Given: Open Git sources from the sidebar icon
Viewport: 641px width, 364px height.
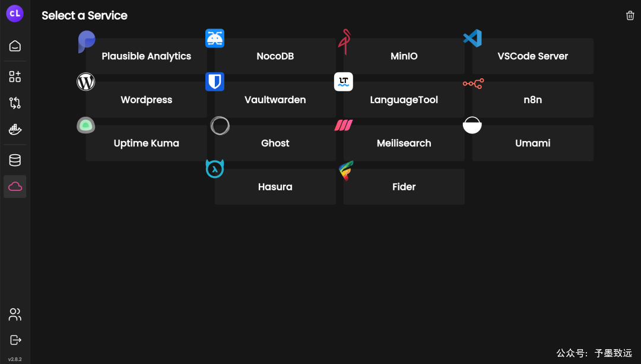Looking at the screenshot, I should 15,103.
